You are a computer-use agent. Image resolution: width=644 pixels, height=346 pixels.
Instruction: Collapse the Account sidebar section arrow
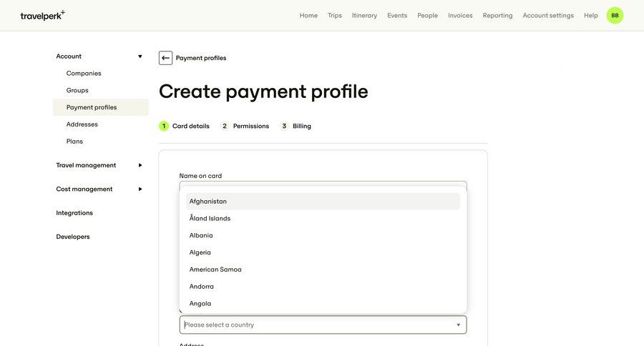point(140,56)
